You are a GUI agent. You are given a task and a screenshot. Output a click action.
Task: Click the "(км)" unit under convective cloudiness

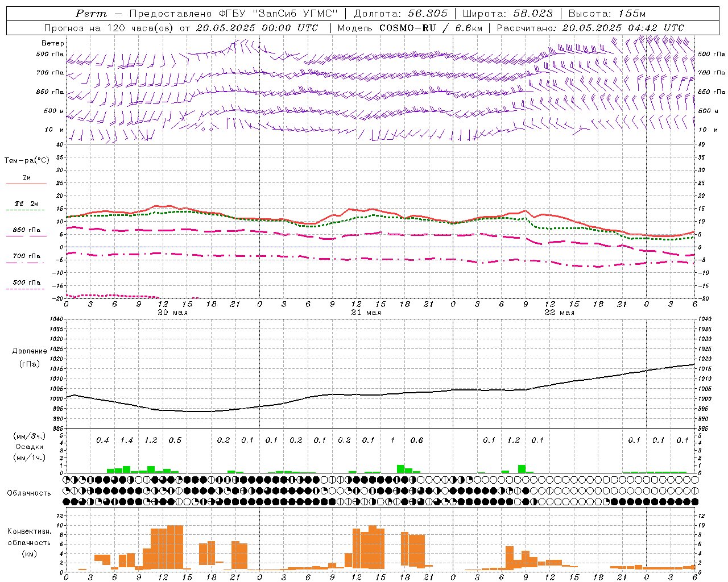tap(29, 554)
